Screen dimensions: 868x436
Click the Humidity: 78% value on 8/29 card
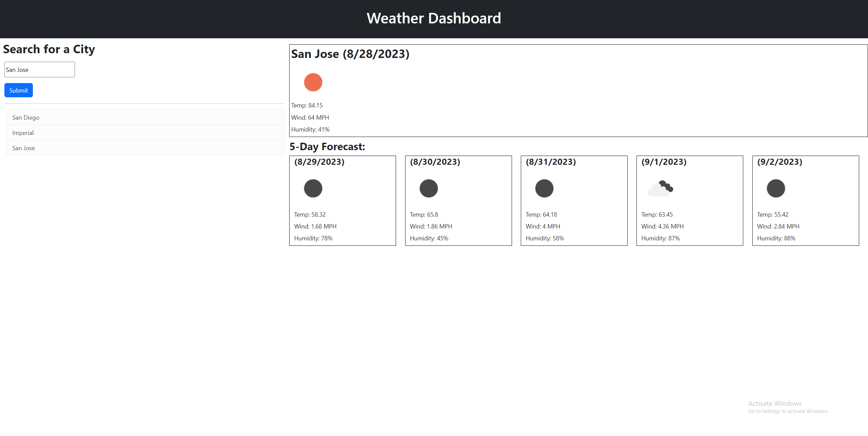pyautogui.click(x=313, y=238)
